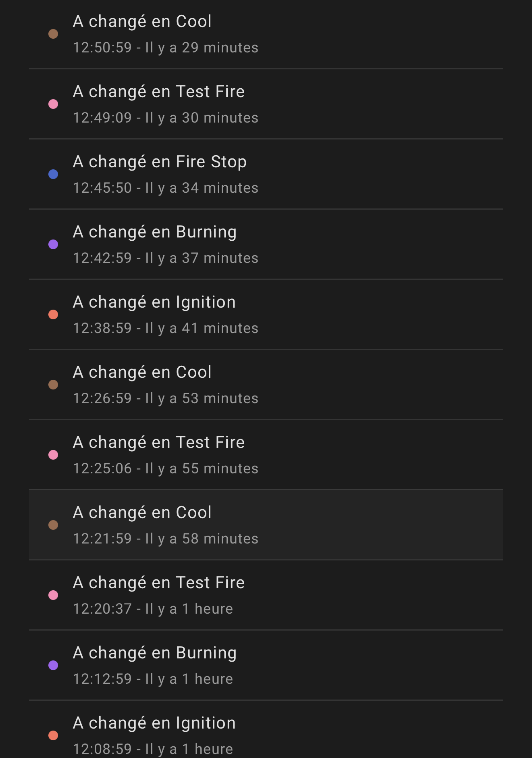This screenshot has width=532, height=758.
Task: Click the purple dot beside the 12:42:59 Burning entry
Action: coord(53,244)
